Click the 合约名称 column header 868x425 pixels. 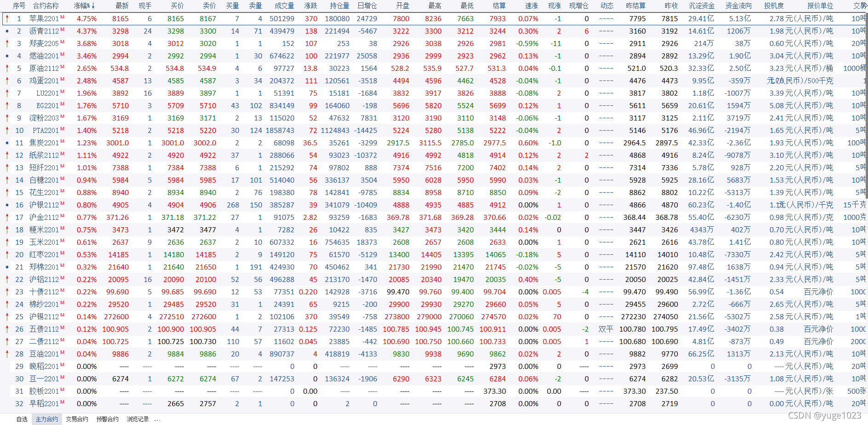pyautogui.click(x=46, y=6)
